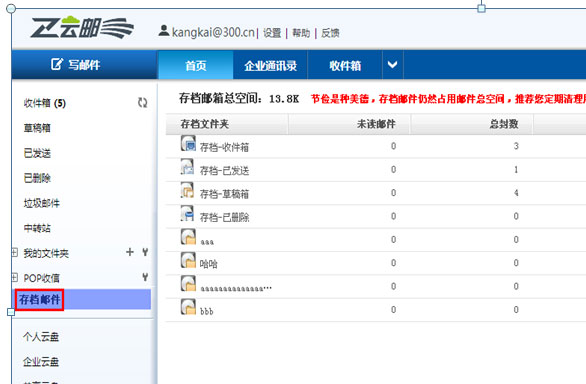The width and height of the screenshot is (586, 384).
Task: Open the 哈哈 archive folder name
Action: pyautogui.click(x=209, y=264)
